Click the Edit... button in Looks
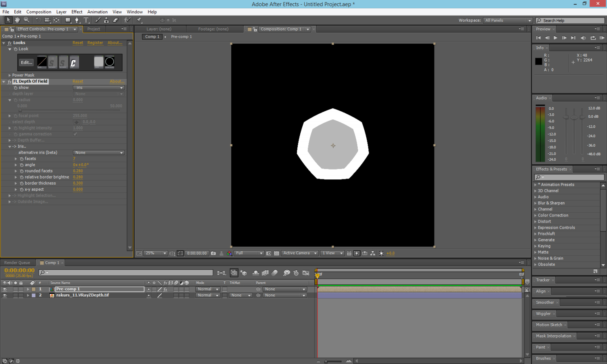 [27, 62]
